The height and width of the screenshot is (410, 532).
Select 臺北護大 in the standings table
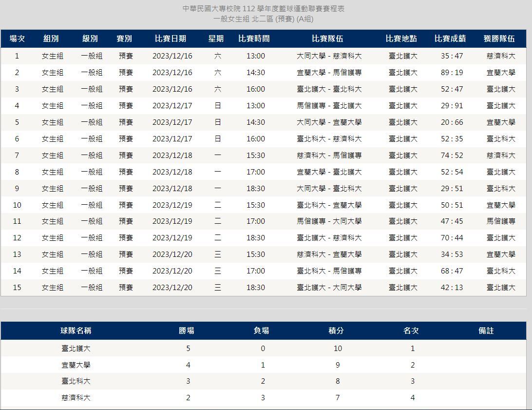(76, 349)
